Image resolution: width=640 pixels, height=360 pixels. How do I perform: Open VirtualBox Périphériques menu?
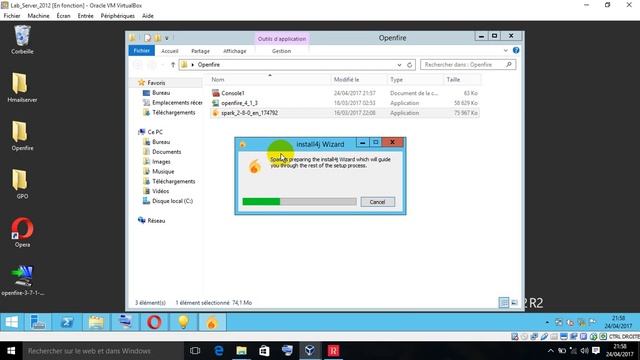coord(118,16)
